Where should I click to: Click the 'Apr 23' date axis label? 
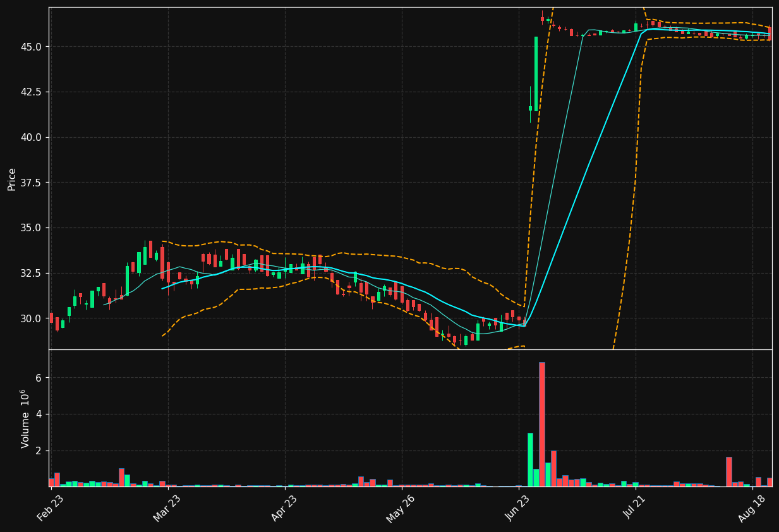284,507
